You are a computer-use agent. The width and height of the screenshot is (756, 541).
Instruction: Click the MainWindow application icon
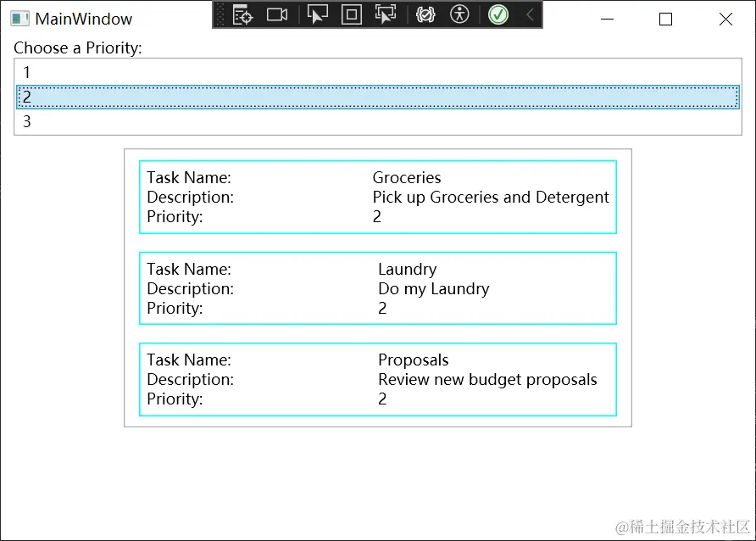[19, 19]
